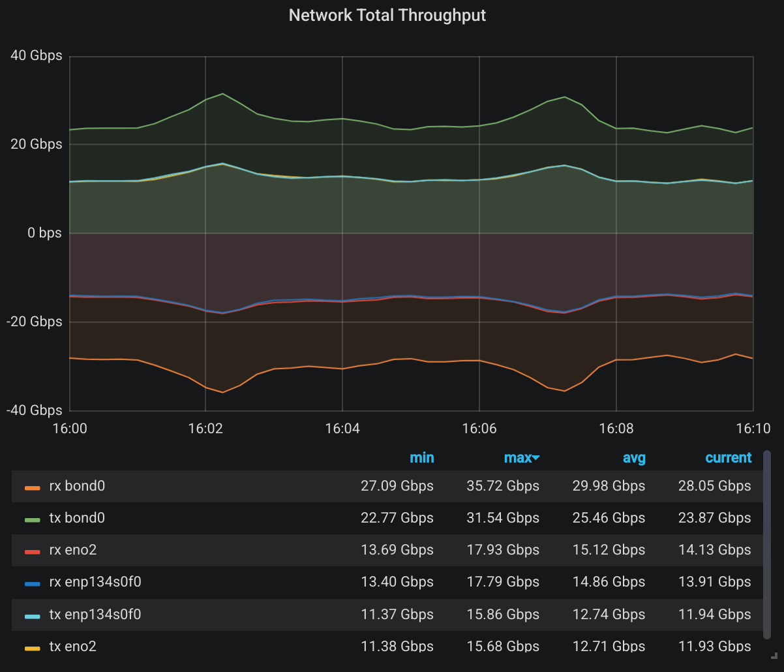The height and width of the screenshot is (672, 784).
Task: Click the 16:06 time axis label
Action: [479, 428]
